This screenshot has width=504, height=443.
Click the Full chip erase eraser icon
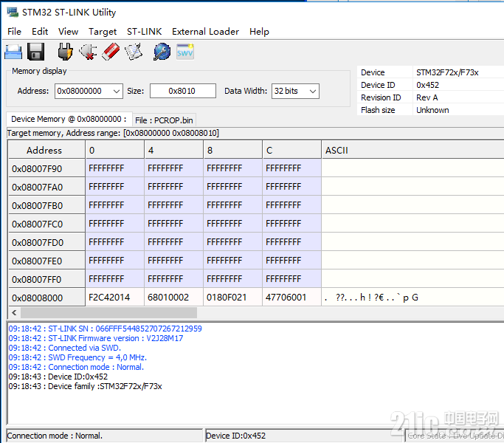(111, 52)
